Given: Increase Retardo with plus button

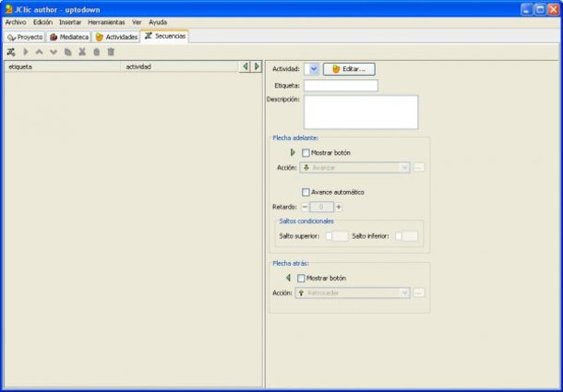Looking at the screenshot, I should pos(338,207).
